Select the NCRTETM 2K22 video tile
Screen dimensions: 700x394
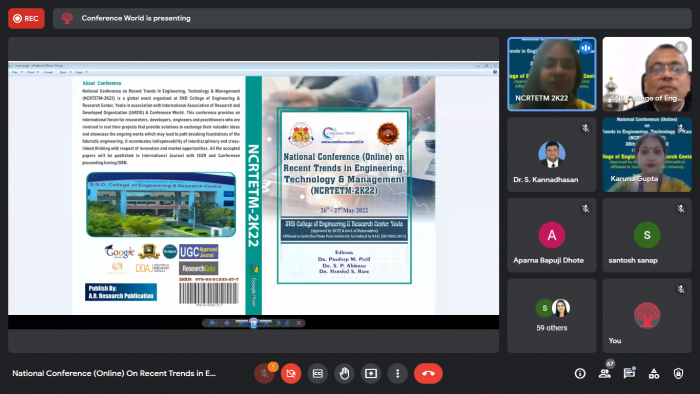point(552,74)
